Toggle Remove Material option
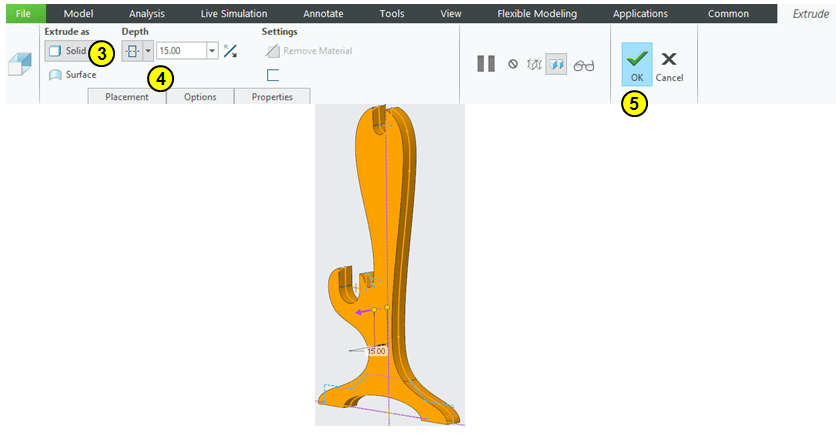Screen dimensions: 836x436 309,51
